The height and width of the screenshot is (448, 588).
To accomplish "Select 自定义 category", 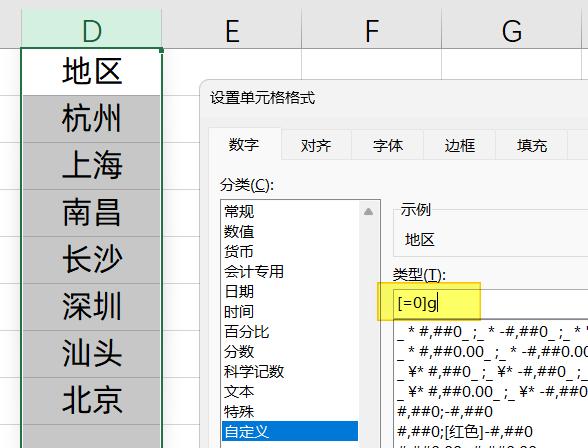I will 290,432.
